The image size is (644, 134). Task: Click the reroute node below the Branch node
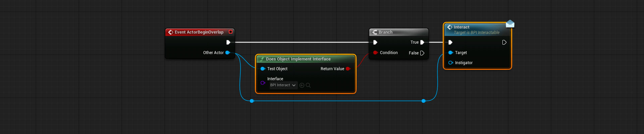tap(424, 101)
